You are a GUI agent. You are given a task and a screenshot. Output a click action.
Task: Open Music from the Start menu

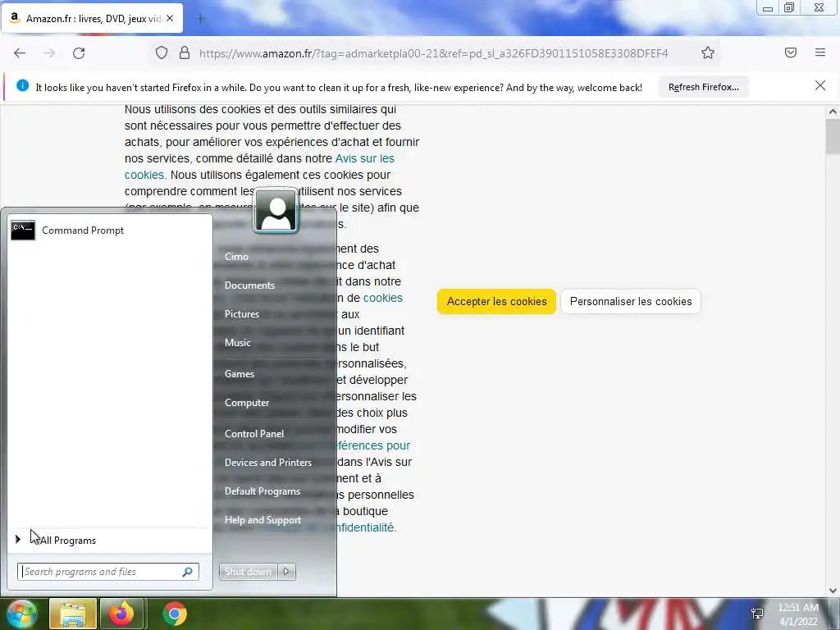coord(237,343)
